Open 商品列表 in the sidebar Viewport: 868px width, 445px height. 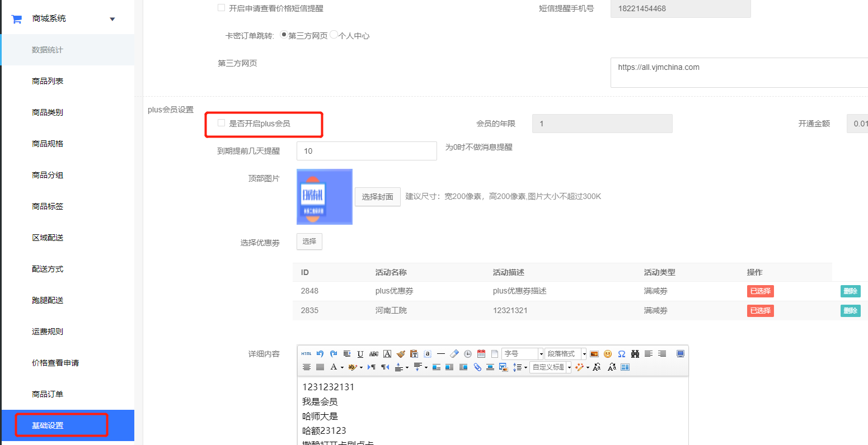pyautogui.click(x=48, y=81)
